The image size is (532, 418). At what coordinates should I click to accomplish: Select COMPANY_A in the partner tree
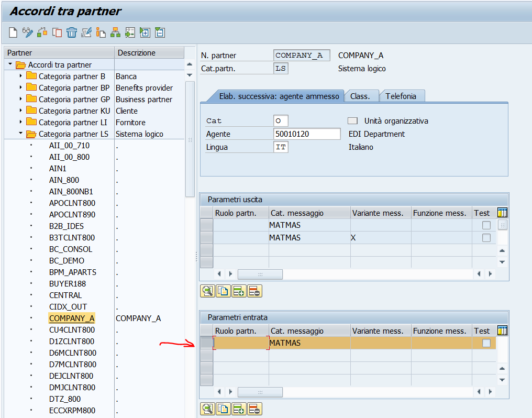click(72, 318)
